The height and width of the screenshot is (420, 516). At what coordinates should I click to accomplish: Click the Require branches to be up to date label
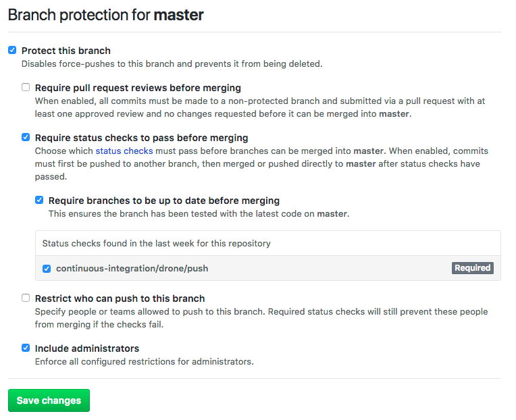tap(163, 201)
